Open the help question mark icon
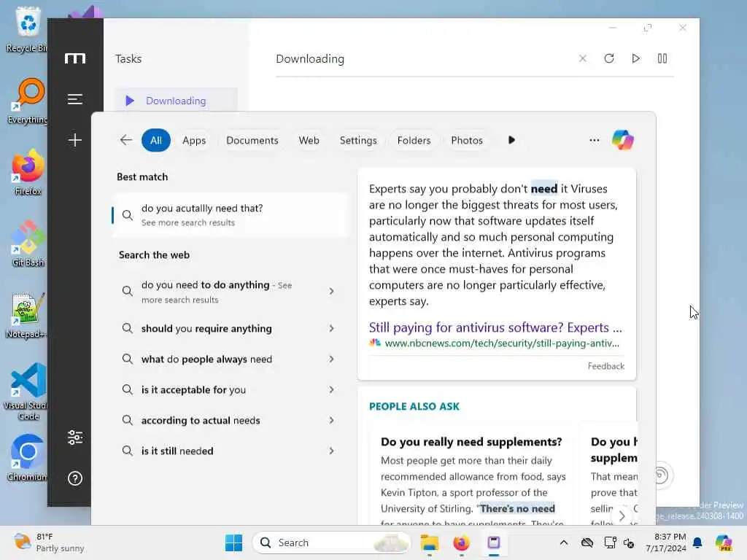The width and height of the screenshot is (747, 560). pos(75,478)
